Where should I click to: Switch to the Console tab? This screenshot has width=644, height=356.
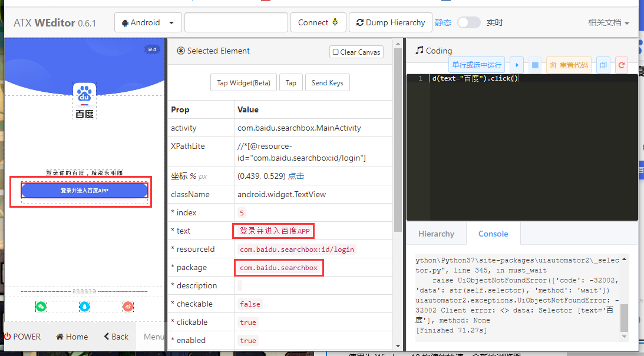493,233
